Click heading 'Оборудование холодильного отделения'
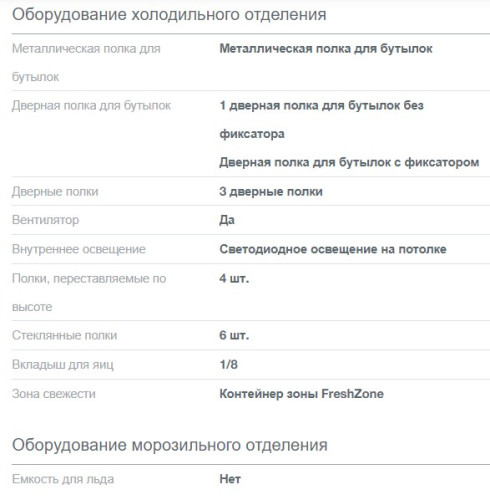 pos(169,15)
